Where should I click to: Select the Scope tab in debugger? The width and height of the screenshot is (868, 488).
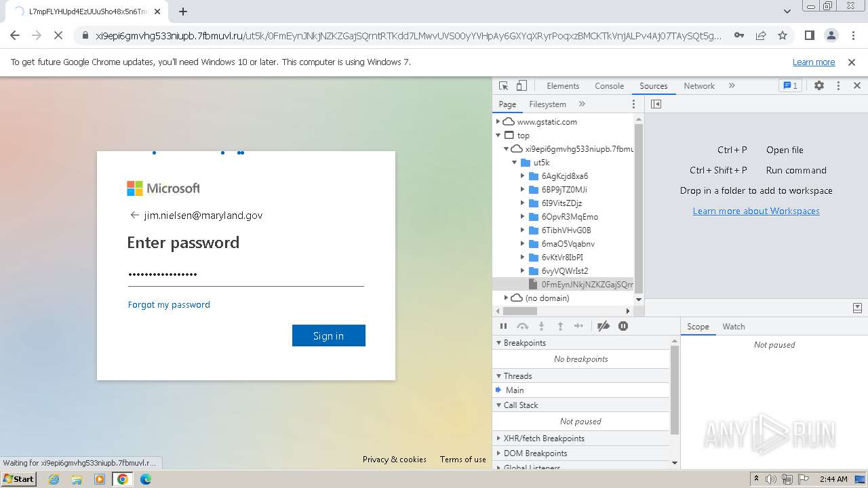coord(698,327)
